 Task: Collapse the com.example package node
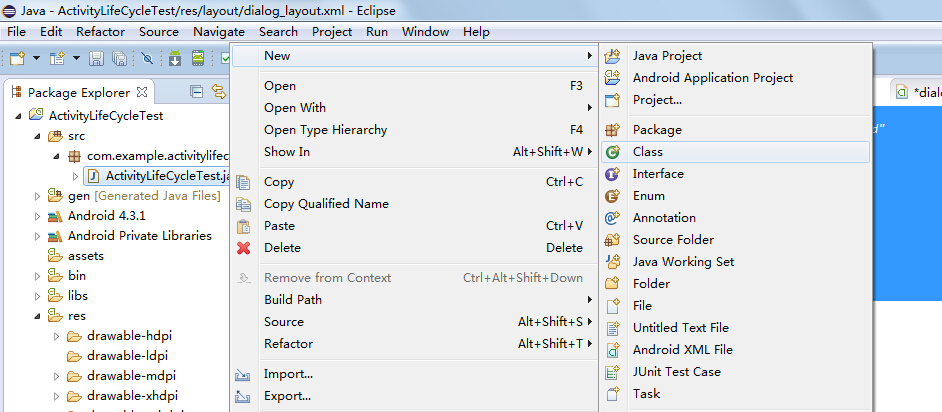click(57, 156)
